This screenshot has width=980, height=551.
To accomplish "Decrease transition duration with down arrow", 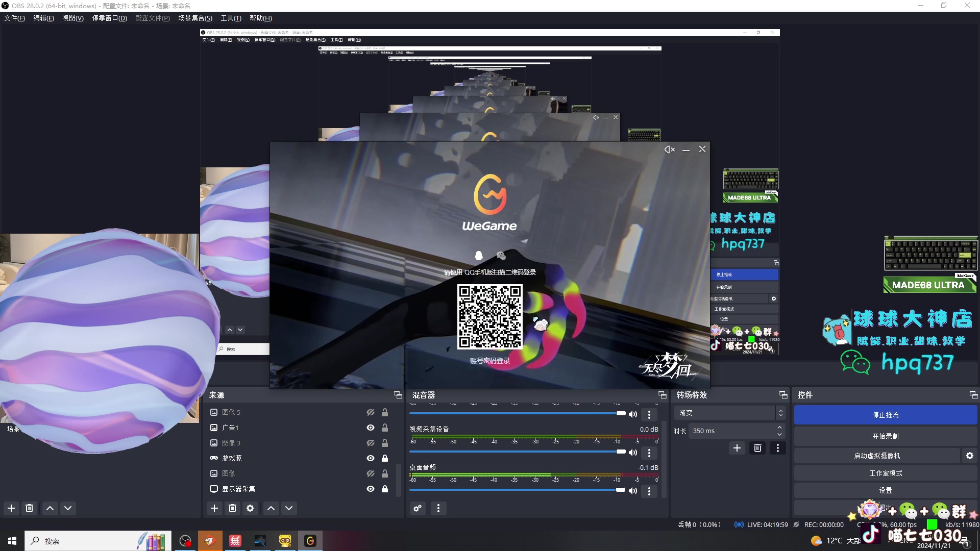I will (779, 434).
